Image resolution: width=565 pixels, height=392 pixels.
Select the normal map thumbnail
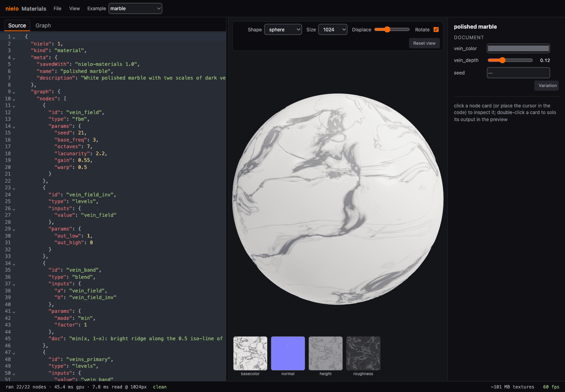[x=288, y=353]
